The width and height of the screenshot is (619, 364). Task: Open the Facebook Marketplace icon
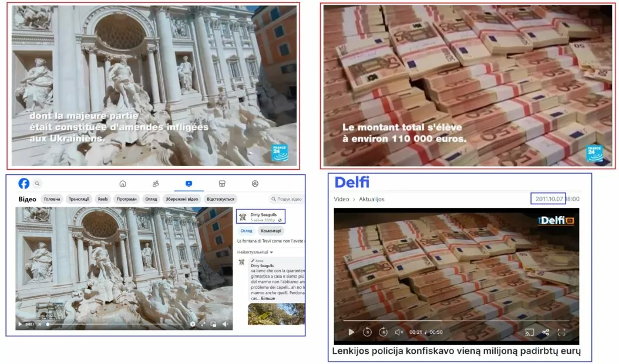click(222, 184)
